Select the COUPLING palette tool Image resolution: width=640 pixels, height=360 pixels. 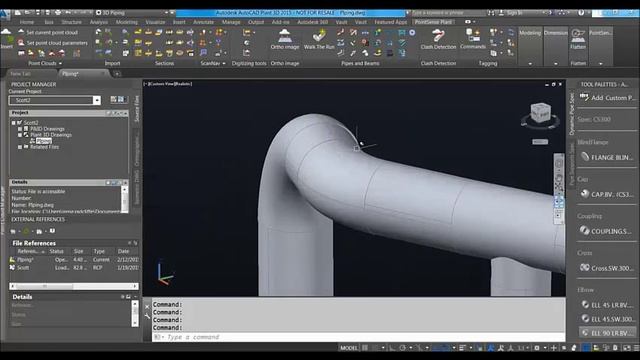607,231
